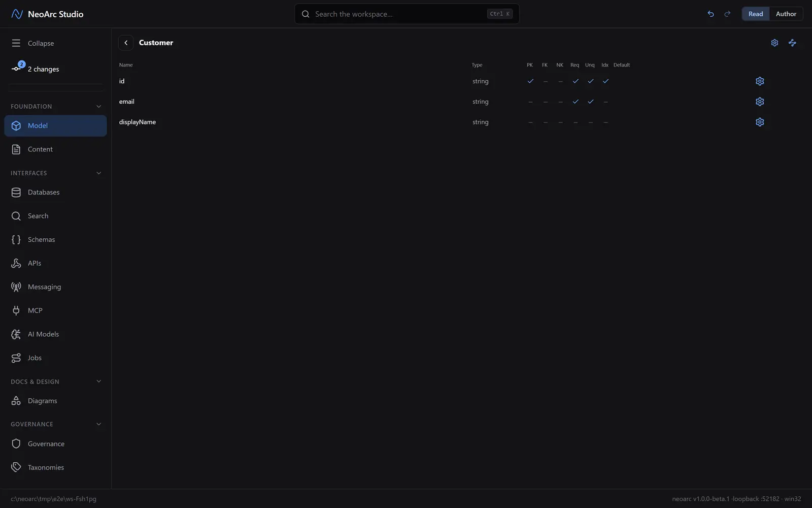Select Model in sidebar
This screenshot has width=812, height=508.
click(55, 125)
